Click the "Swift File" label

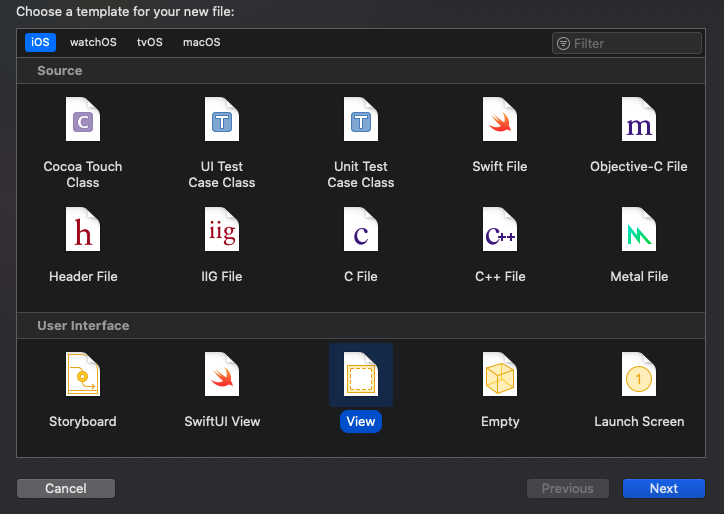click(x=500, y=167)
